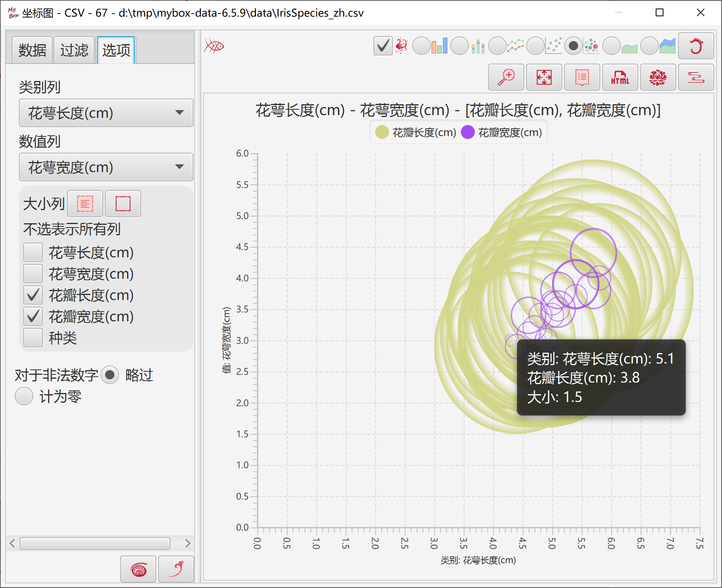Click 花瓣宽度(cm) purple legend swatch
Viewport: 722px width, 588px height.
pyautogui.click(x=468, y=132)
